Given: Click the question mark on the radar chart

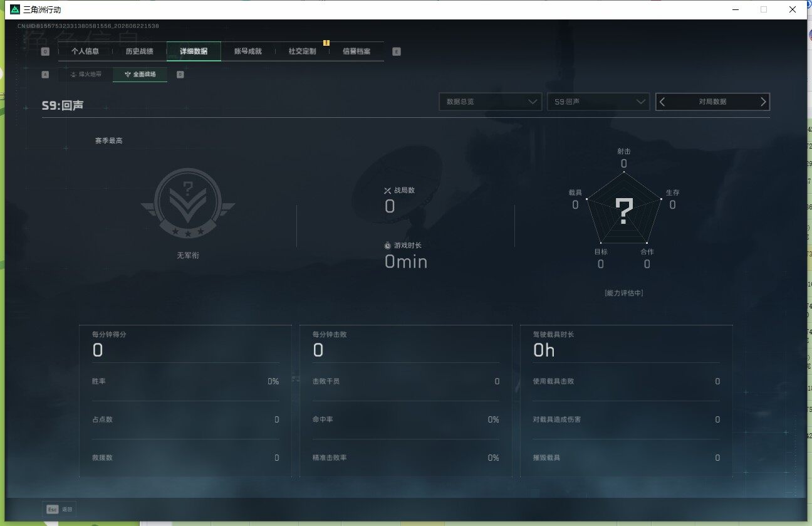Looking at the screenshot, I should (624, 211).
